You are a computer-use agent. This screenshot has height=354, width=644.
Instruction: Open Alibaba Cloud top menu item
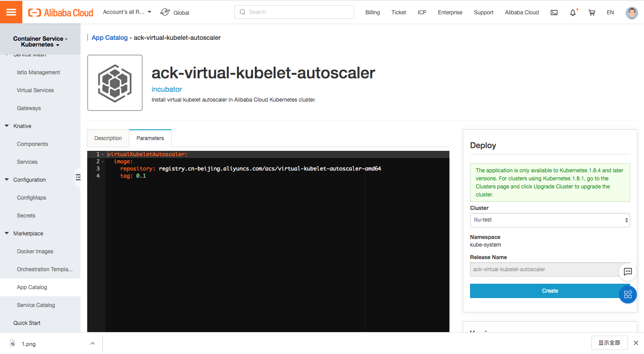[x=522, y=13]
